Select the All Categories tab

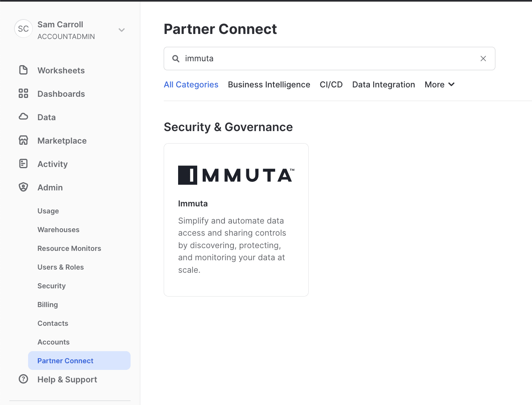(191, 85)
